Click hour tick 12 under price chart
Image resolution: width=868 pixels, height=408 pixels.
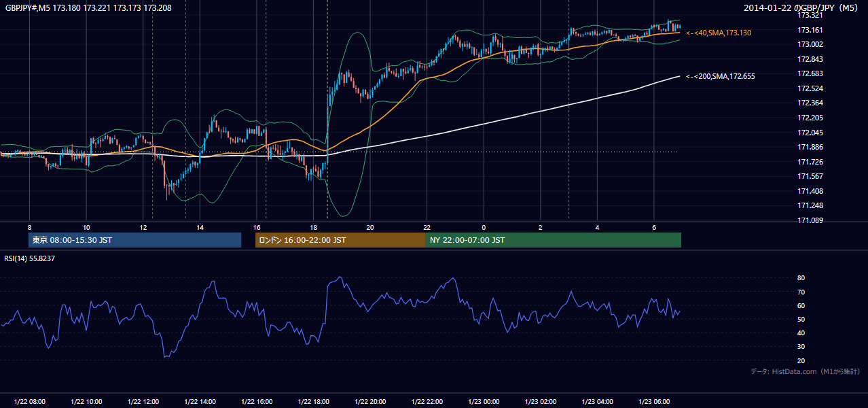point(143,227)
